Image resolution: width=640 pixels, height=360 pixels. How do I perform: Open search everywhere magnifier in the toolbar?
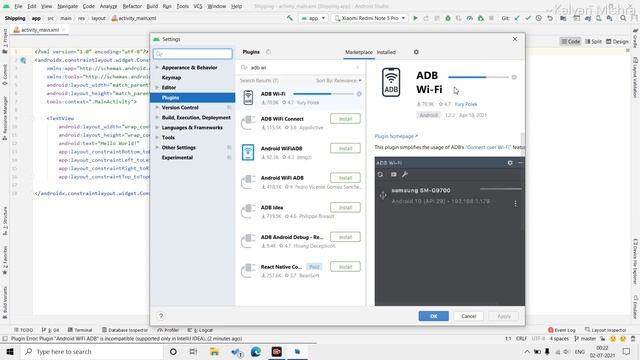pos(623,18)
